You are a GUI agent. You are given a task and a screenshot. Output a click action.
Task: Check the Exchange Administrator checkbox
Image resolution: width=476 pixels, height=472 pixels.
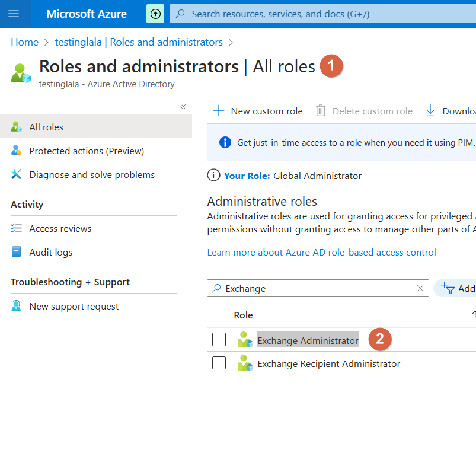pos(219,340)
